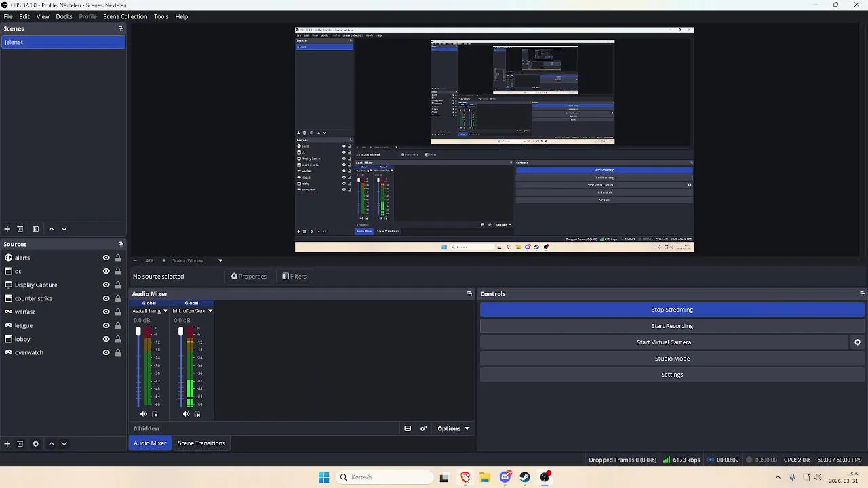868x488 pixels.
Task: Open Discord from the taskbar
Action: (505, 477)
